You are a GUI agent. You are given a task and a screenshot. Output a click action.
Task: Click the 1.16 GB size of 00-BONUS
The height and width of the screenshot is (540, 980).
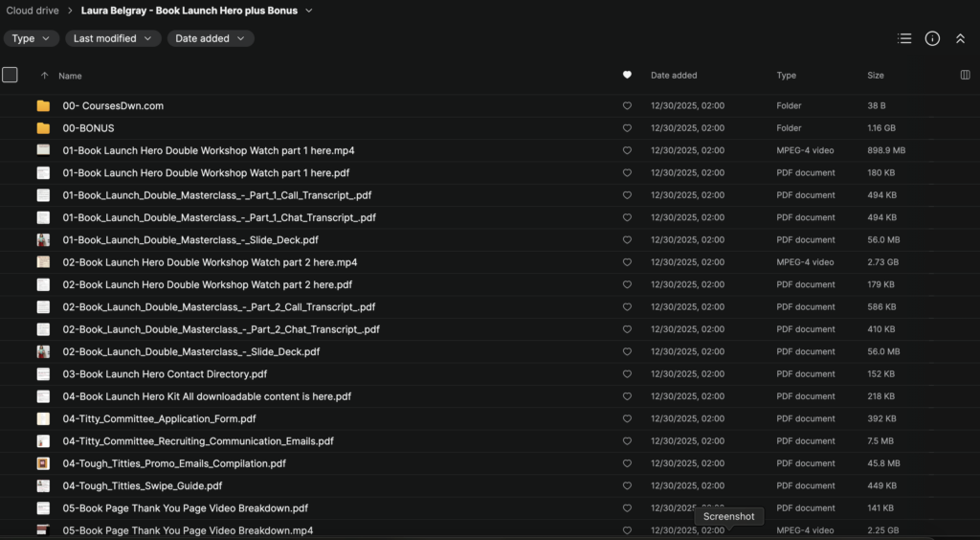pos(881,128)
